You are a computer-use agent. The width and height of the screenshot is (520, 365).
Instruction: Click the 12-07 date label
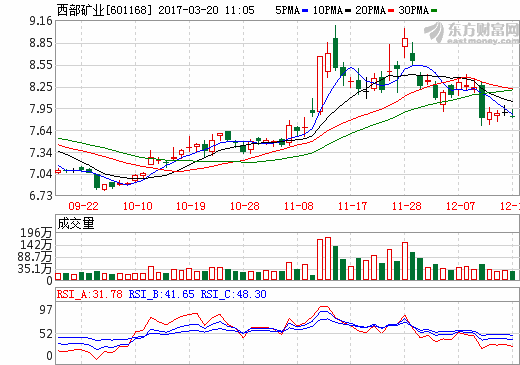pyautogui.click(x=460, y=206)
